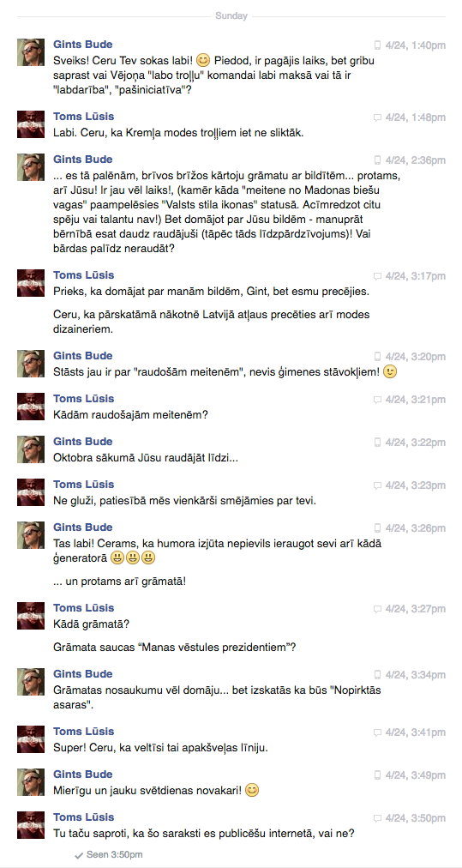462x868 pixels.
Task: Click the Gints Bude avatar on 3:34pm message
Action: (31, 681)
